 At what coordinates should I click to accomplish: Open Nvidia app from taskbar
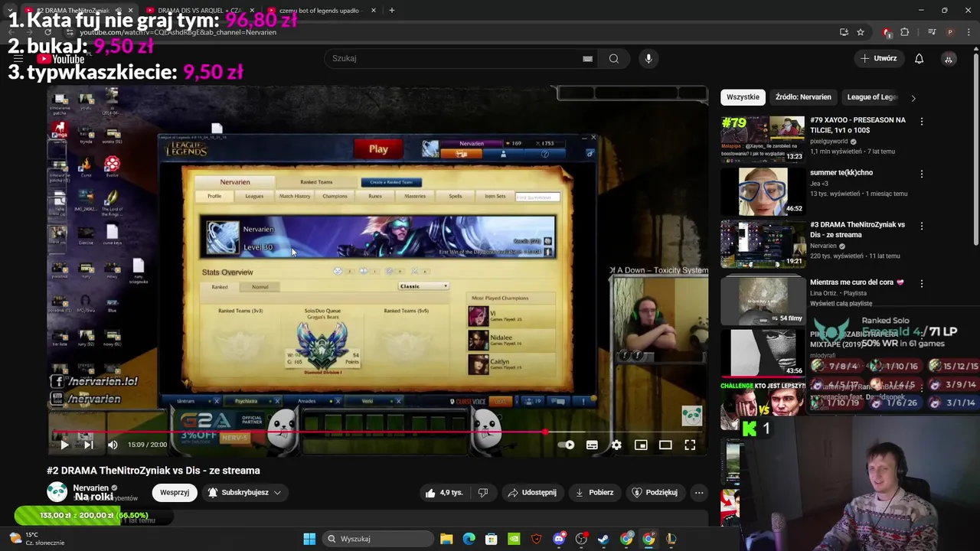coord(514,539)
